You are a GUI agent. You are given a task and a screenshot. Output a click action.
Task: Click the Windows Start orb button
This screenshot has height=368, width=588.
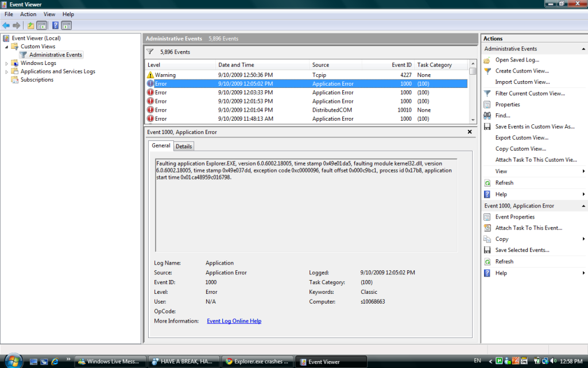(13, 361)
